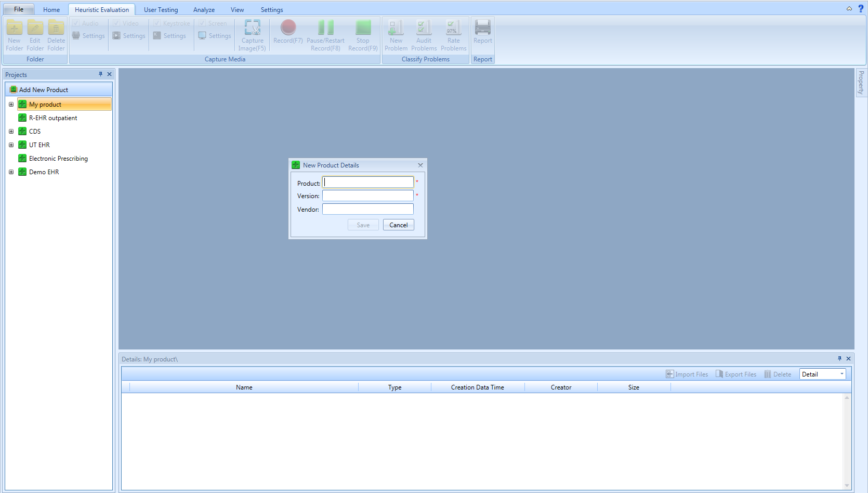The image size is (868, 493).
Task: Click the Audit Problems icon
Action: [424, 28]
